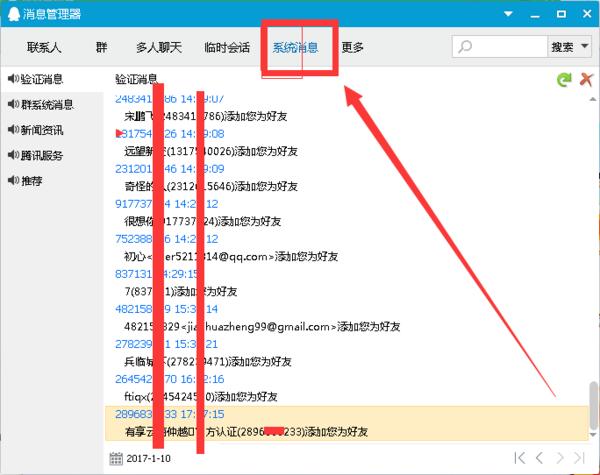Image resolution: width=600 pixels, height=475 pixels.
Task: Open the 系统消息 tab
Action: [295, 47]
